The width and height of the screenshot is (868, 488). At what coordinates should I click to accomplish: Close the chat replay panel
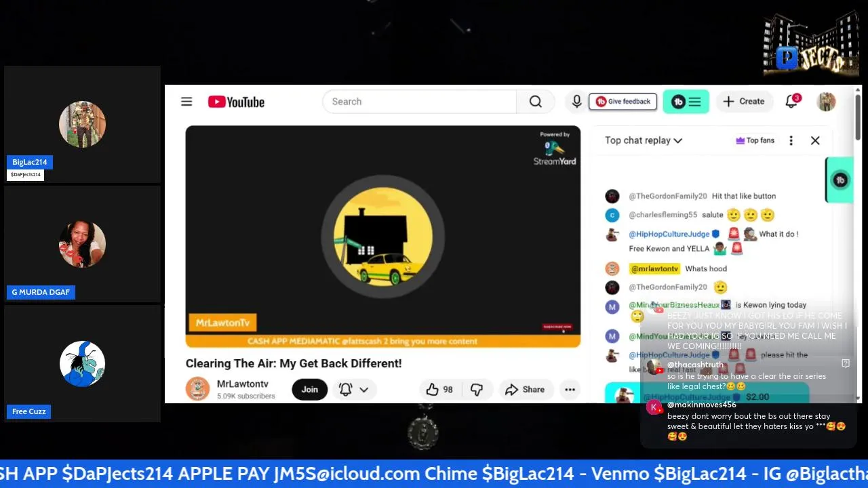815,140
